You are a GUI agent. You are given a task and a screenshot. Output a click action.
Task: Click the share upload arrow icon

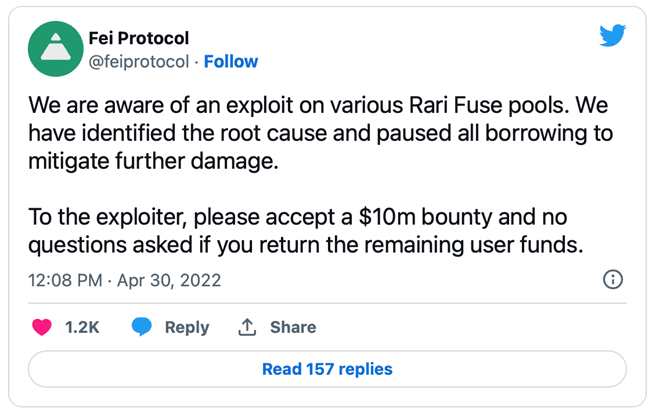(247, 327)
